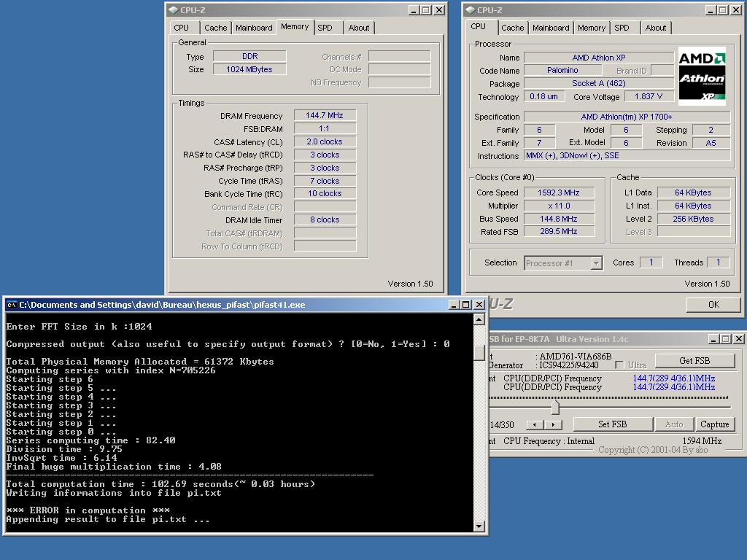Open the SPD tab in the Memory CPU-Z window
Screen dimensions: 747x560
(x=325, y=28)
